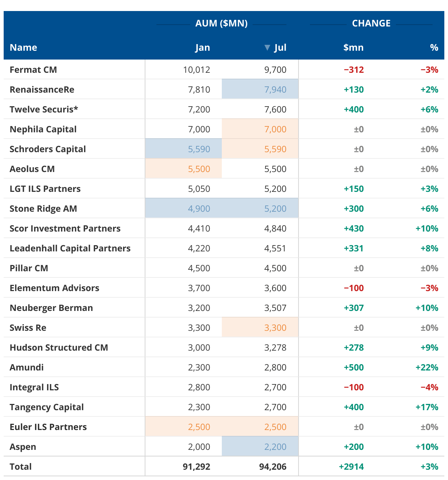The image size is (448, 480).
Task: Sort by % change column header
Action: click(x=434, y=48)
